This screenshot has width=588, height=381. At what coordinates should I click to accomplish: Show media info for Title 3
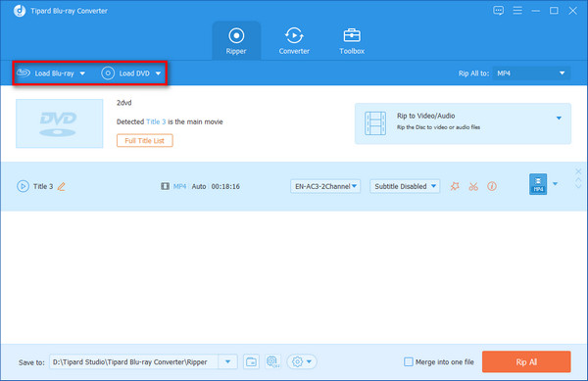[x=492, y=186]
